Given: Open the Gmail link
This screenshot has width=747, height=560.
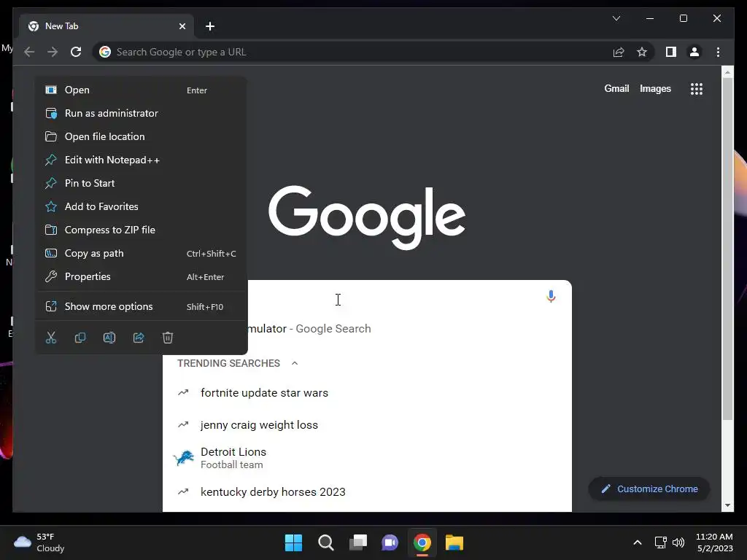Looking at the screenshot, I should point(616,88).
